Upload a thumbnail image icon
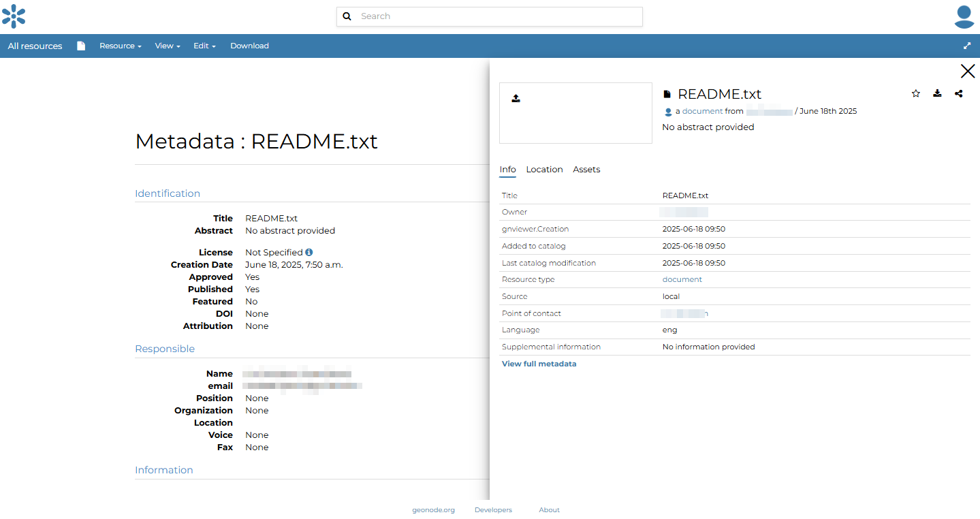The image size is (980, 519). click(516, 99)
